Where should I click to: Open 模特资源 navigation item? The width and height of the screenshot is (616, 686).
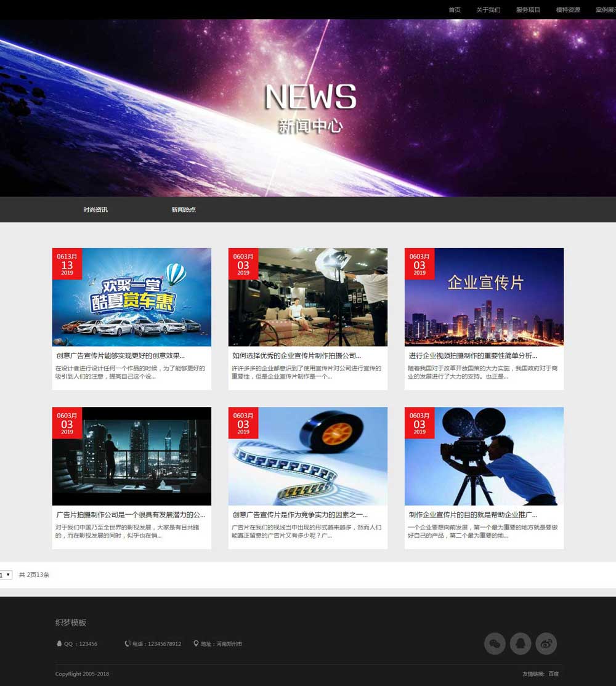[568, 10]
